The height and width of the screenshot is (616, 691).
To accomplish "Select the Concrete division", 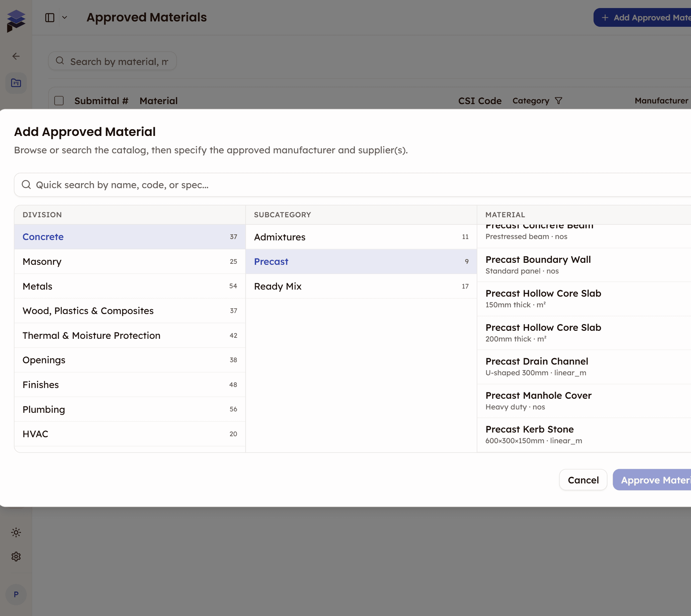I will pyautogui.click(x=130, y=237).
